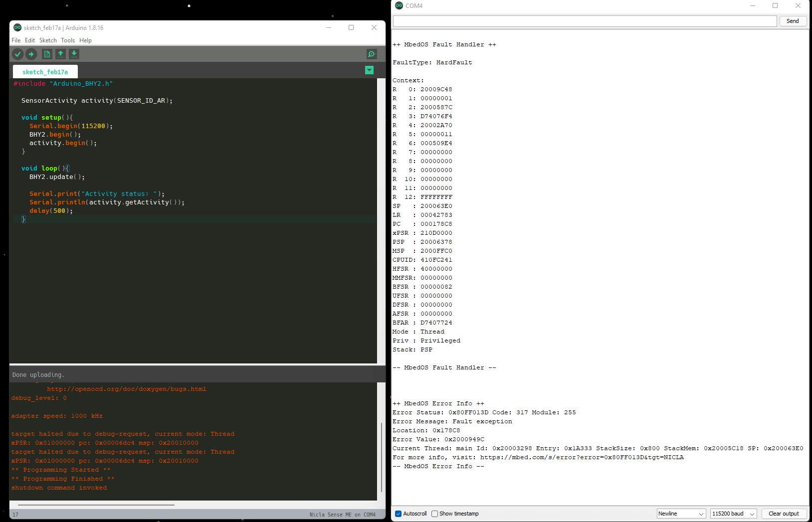812x522 pixels.
Task: Click the 'BFAR : D7407724' register line
Action: pyautogui.click(x=422, y=323)
